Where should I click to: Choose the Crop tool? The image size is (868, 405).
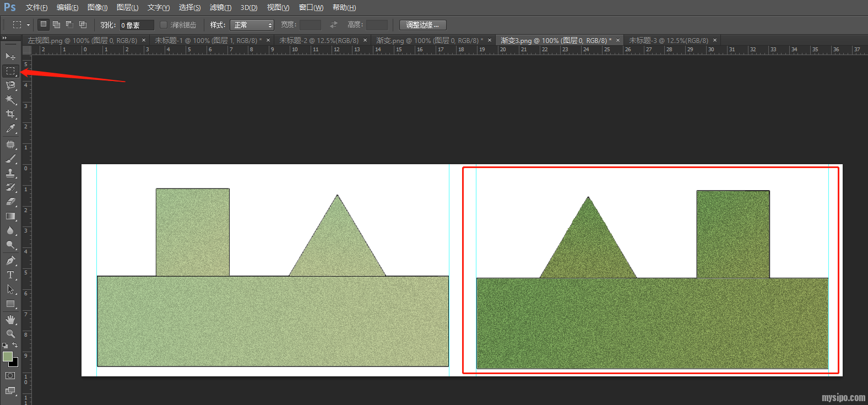(x=10, y=114)
